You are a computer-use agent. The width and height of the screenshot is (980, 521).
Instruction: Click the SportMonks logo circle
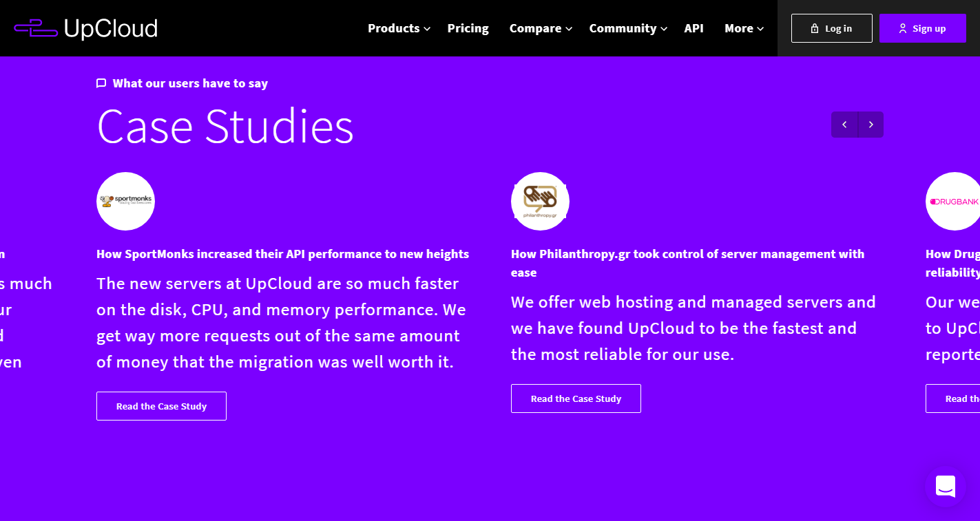[x=125, y=201]
